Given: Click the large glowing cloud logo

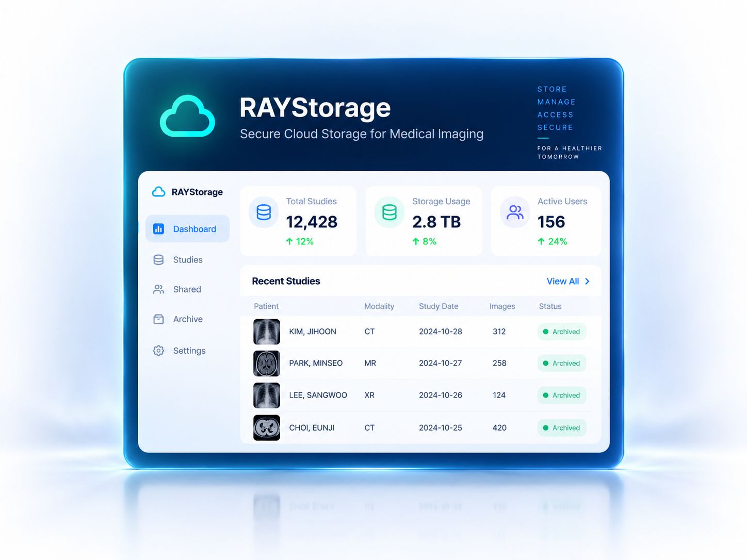Looking at the screenshot, I should (187, 116).
